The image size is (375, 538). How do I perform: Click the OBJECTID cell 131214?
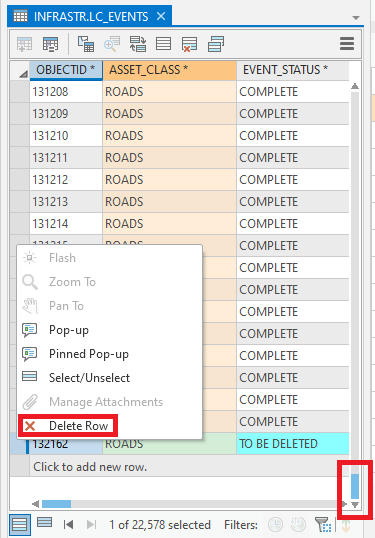(x=66, y=224)
